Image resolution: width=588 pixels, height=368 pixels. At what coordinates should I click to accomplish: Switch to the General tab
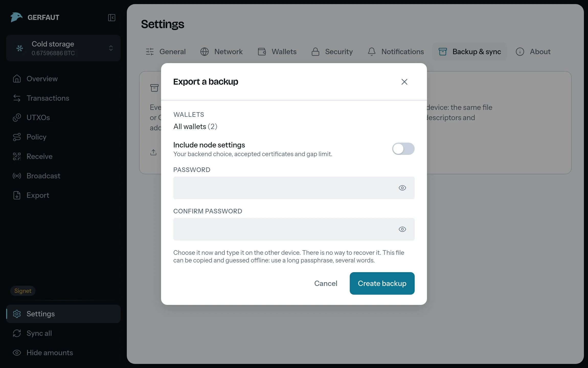point(166,52)
